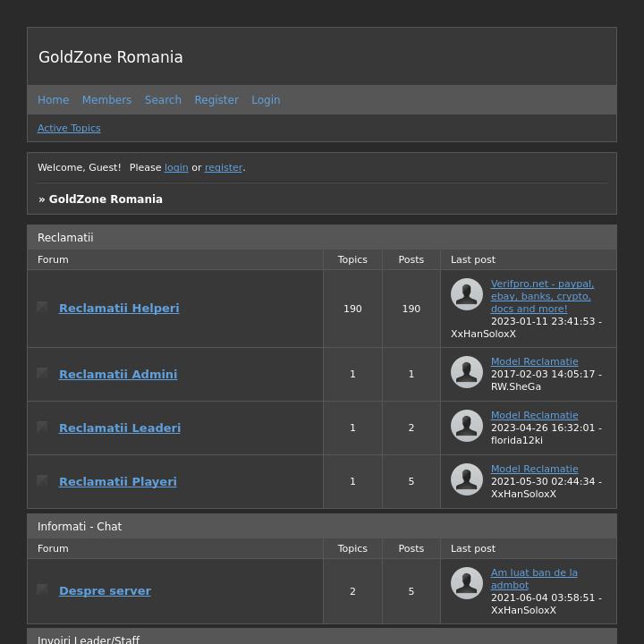Click the Reclamatii Playeri forum status icon

pyautogui.click(x=42, y=480)
